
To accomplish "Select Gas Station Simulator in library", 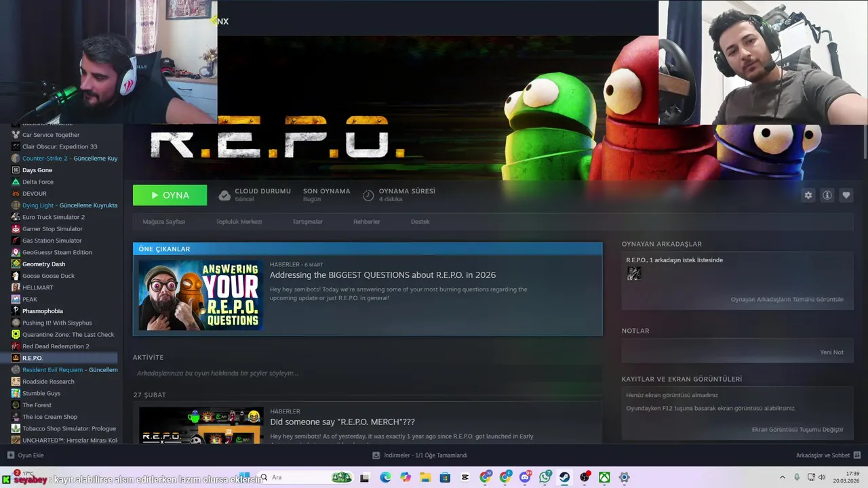I will [x=52, y=241].
